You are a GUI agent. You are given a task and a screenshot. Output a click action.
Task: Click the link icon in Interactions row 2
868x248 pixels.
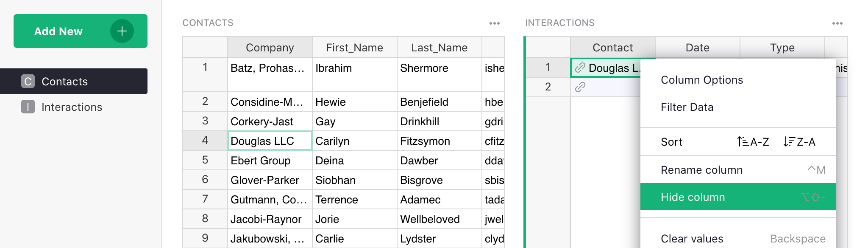pos(580,87)
